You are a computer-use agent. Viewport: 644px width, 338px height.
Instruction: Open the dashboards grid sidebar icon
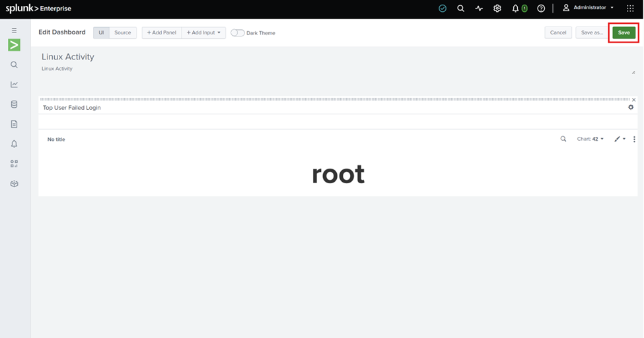click(14, 163)
